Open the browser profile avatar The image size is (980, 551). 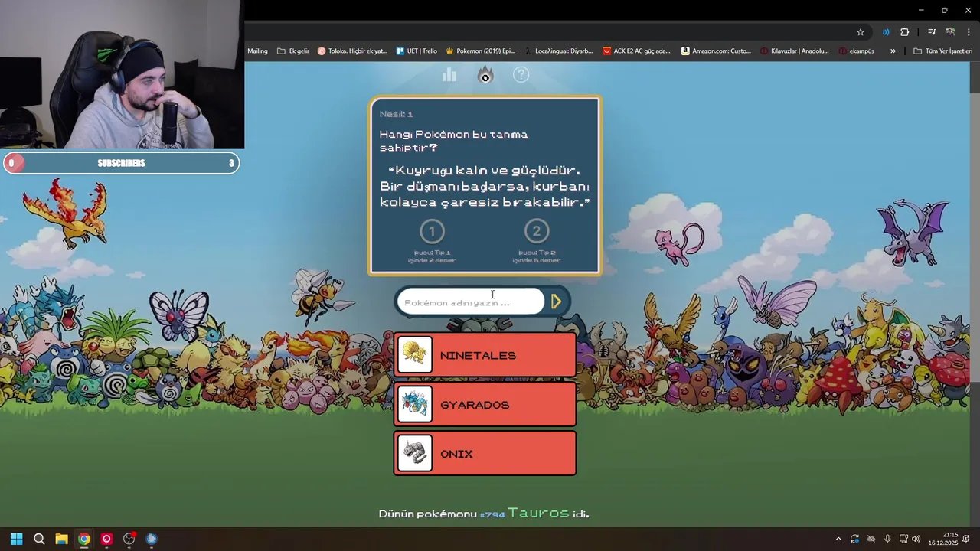(x=950, y=32)
